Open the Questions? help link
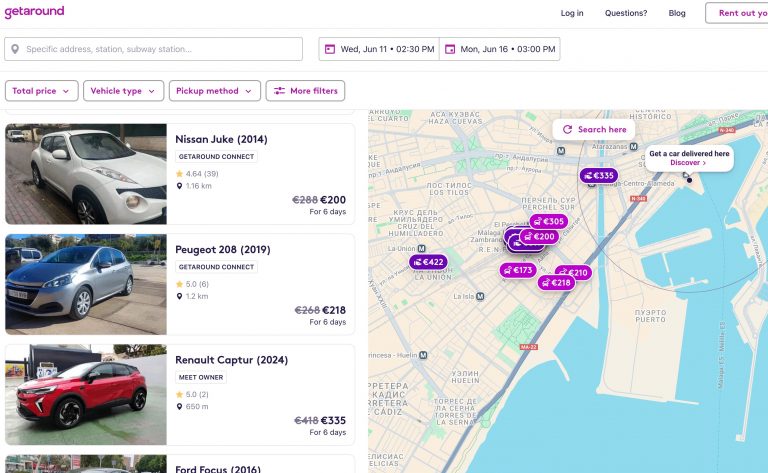Screen dimensions: 768x473 point(625,13)
